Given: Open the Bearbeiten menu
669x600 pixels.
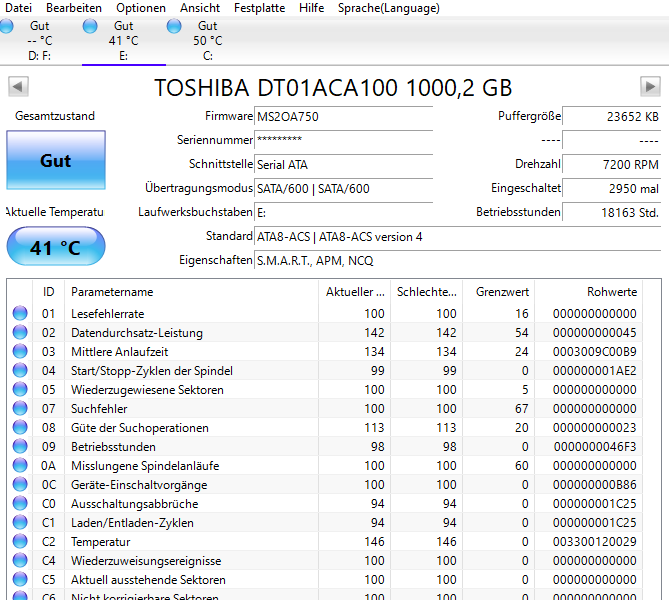Looking at the screenshot, I should pyautogui.click(x=74, y=8).
